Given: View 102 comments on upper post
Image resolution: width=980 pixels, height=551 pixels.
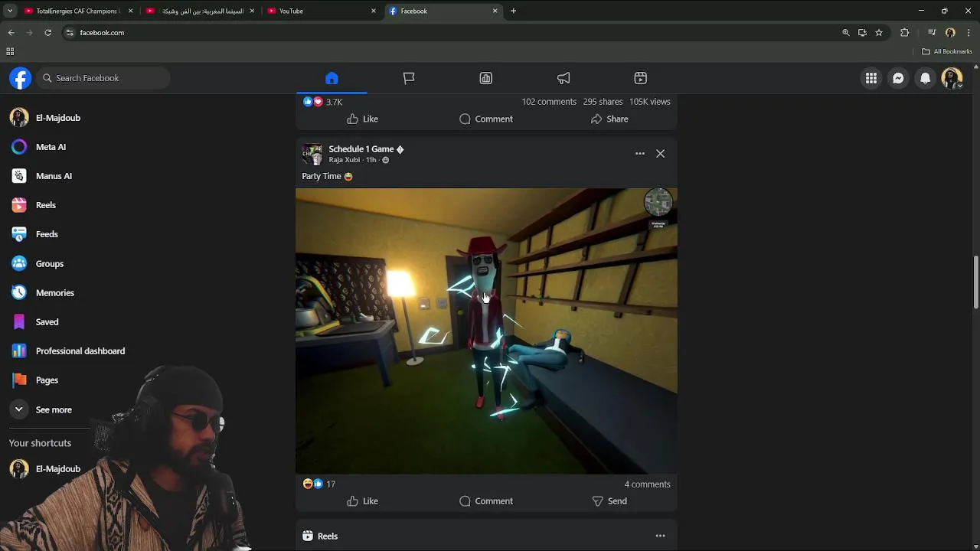Looking at the screenshot, I should [x=549, y=102].
